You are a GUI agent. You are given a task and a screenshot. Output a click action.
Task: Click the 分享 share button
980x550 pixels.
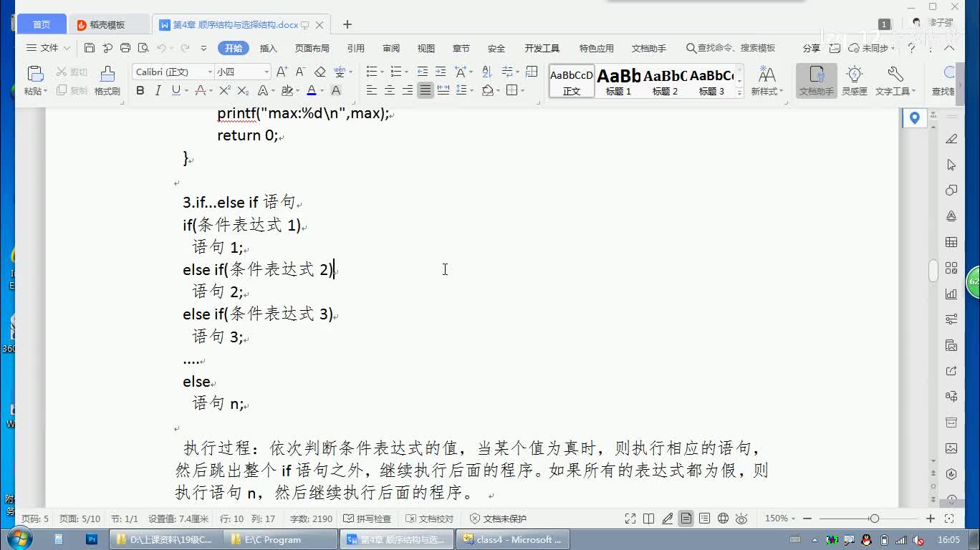[x=811, y=48]
